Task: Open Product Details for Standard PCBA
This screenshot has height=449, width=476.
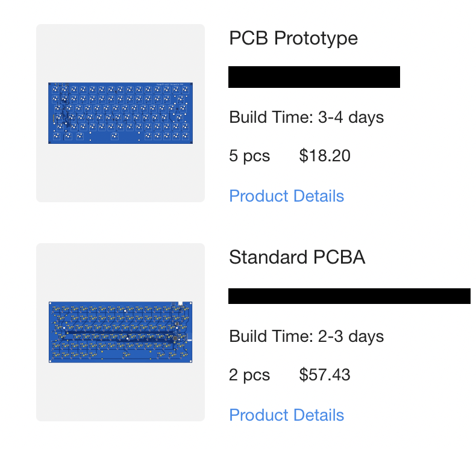Action: [x=286, y=415]
